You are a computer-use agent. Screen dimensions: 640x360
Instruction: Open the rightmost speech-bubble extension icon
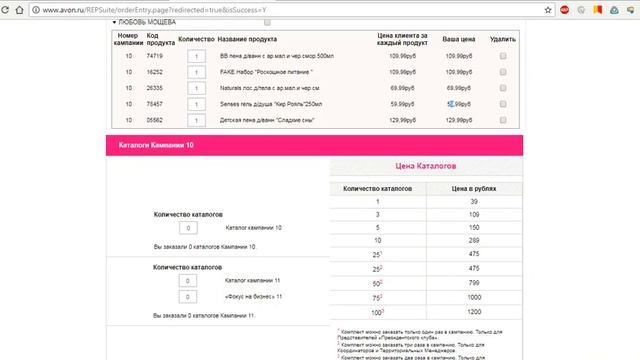pos(631,10)
